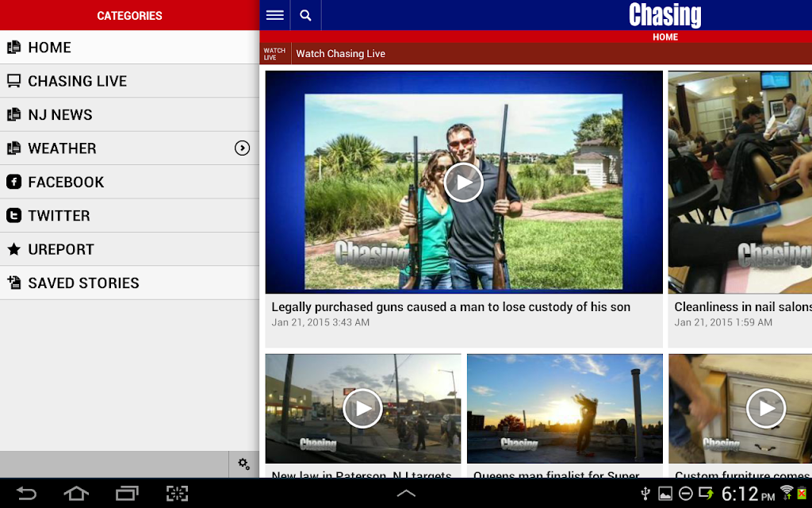Play the custom furniture video
This screenshot has width=812, height=508.
coord(766,409)
